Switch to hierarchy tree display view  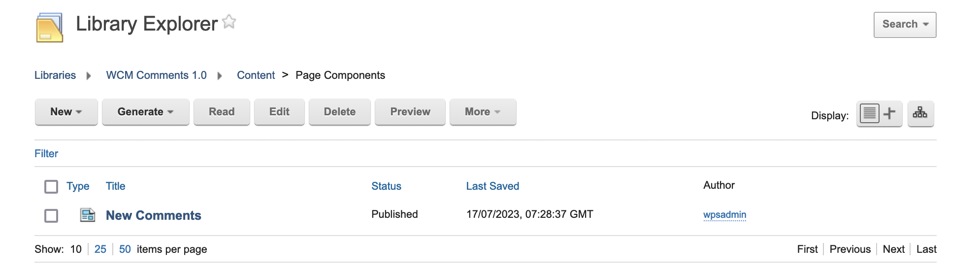point(920,114)
